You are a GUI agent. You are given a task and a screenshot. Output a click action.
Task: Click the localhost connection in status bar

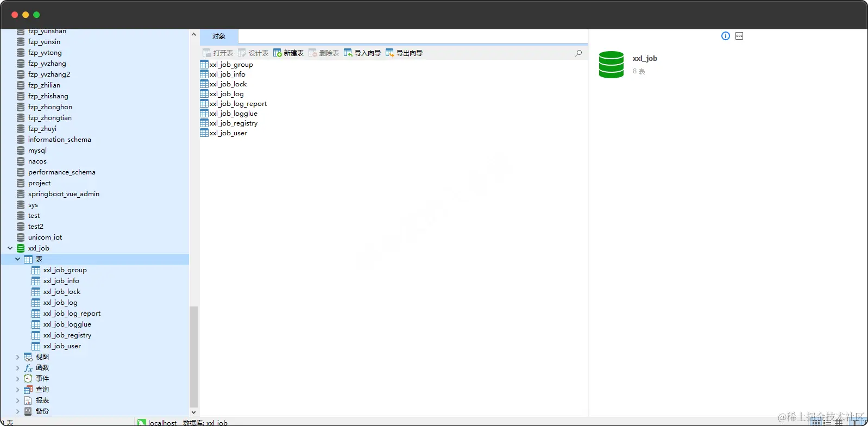click(x=158, y=423)
